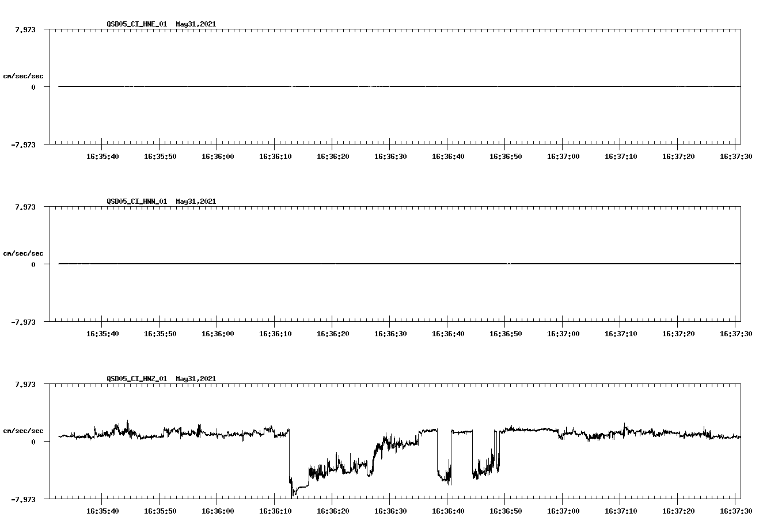Screen dimensions: 782x532
Task: Pick the 16:36:40 time label under HNZ plot
Action: pos(448,511)
